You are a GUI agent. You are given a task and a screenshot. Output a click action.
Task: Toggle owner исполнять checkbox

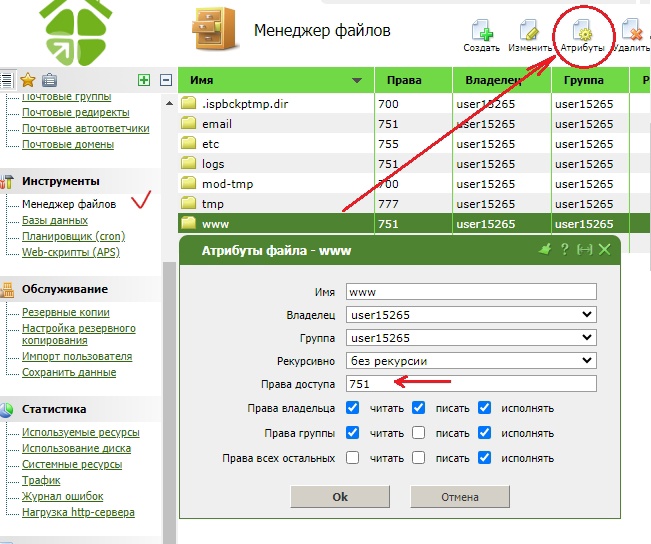(485, 408)
